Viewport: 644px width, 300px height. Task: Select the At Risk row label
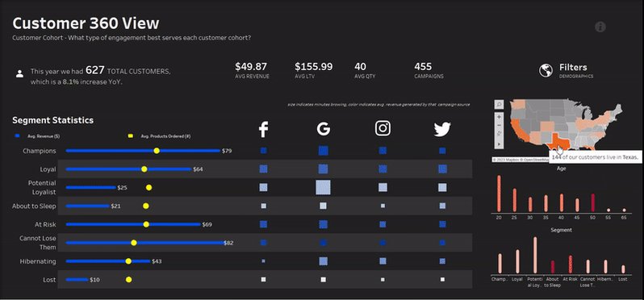[x=45, y=224]
